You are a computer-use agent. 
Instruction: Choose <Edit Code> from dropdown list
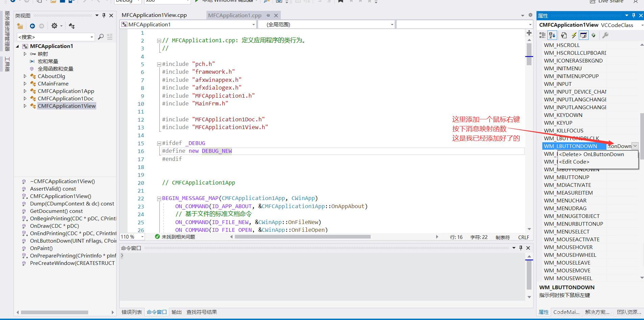(574, 162)
